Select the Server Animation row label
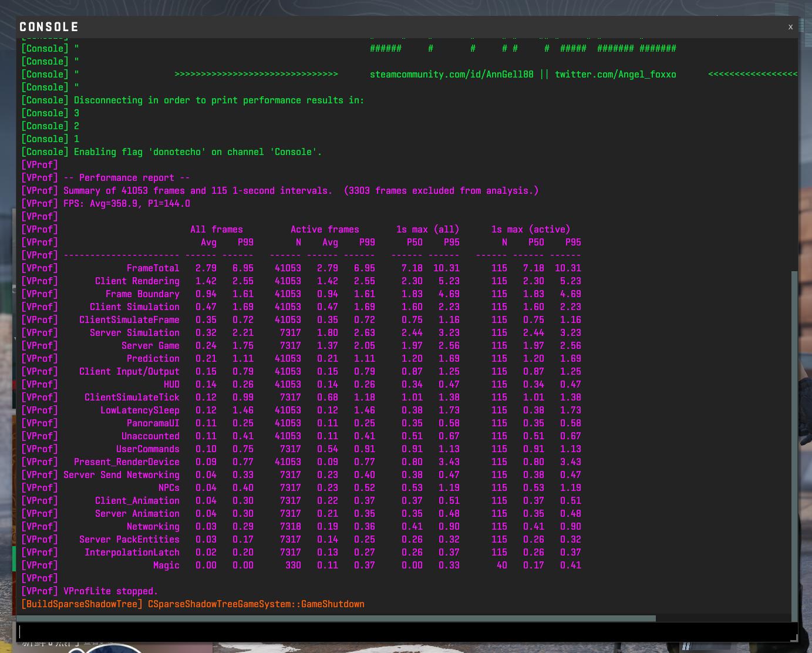Image resolution: width=812 pixels, height=653 pixels. coord(137,514)
